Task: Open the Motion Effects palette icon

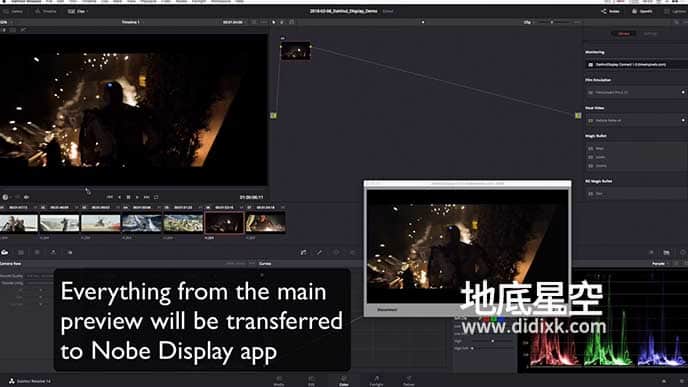Action: [69, 252]
